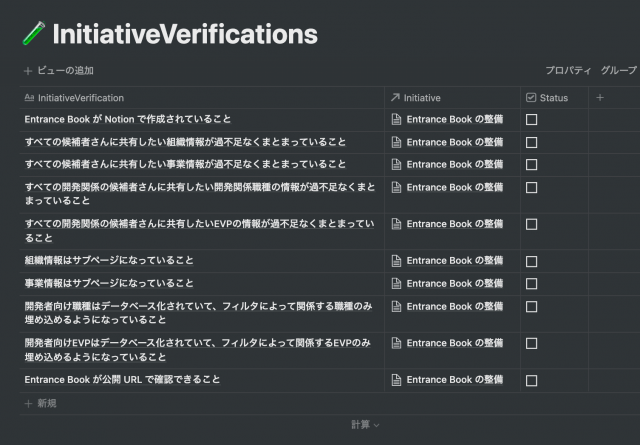Viewport: 640px width, 445px height.
Task: Click the Aa icon in InitiativeVerification header
Action: [29, 98]
